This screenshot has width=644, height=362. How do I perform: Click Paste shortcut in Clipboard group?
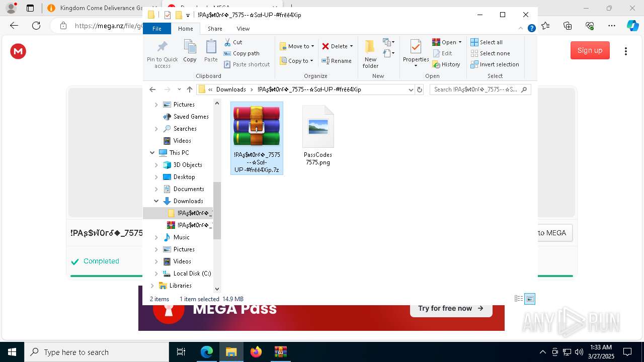coord(247,64)
